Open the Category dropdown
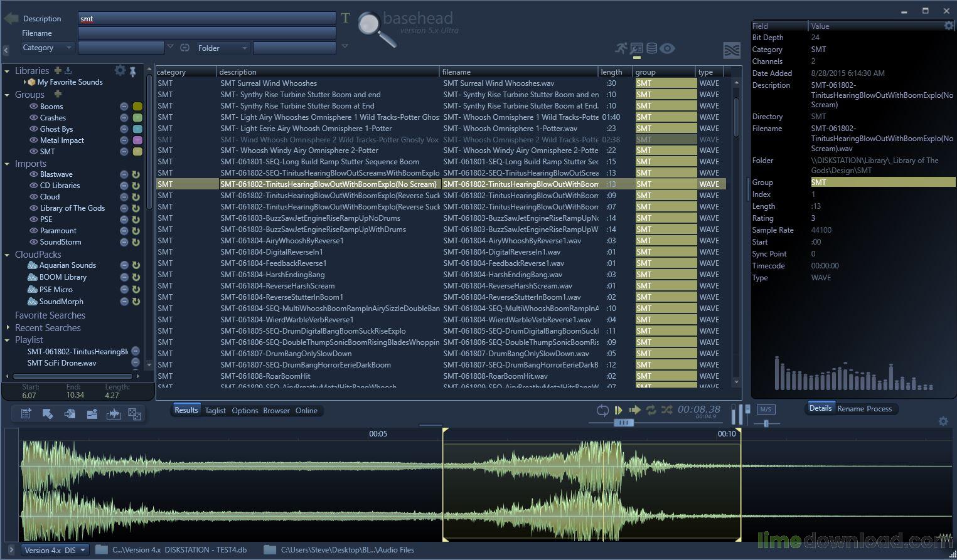The width and height of the screenshot is (957, 560). coord(47,48)
